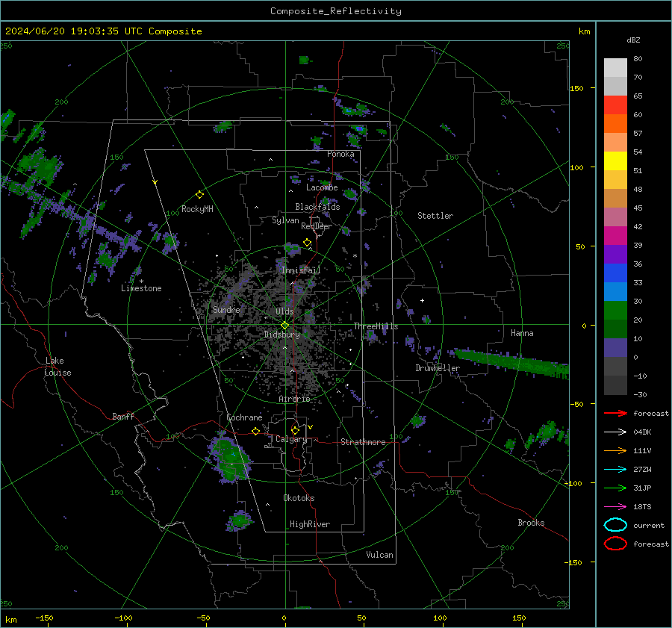This screenshot has height=628, width=672.
Task: Select the 'Cochrane' town label
Action: 244,417
